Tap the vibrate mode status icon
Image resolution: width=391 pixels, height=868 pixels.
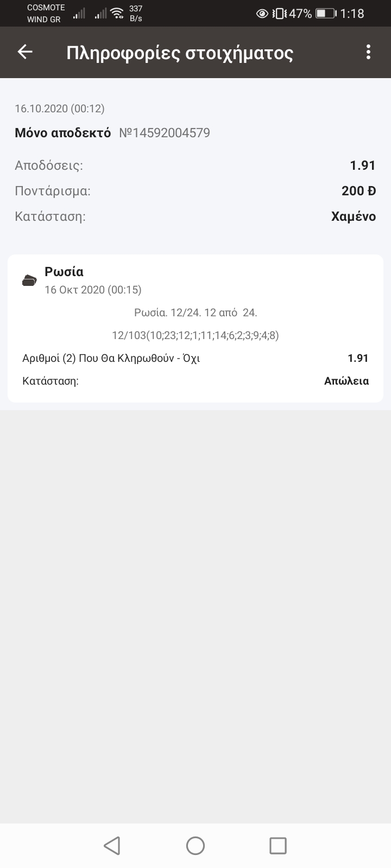(x=279, y=14)
